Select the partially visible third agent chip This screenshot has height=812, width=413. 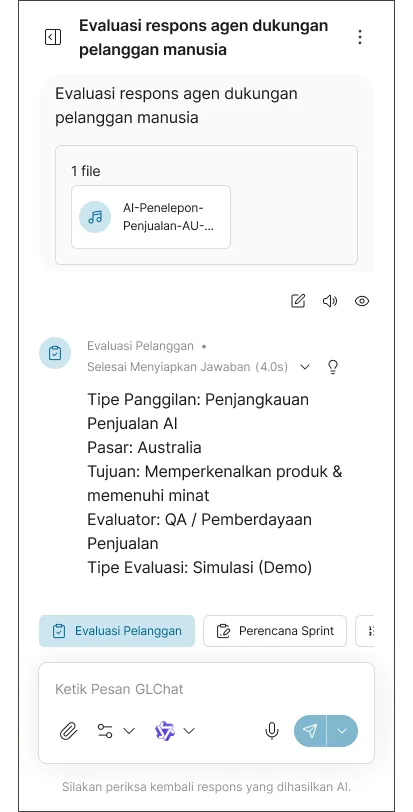pyautogui.click(x=365, y=631)
